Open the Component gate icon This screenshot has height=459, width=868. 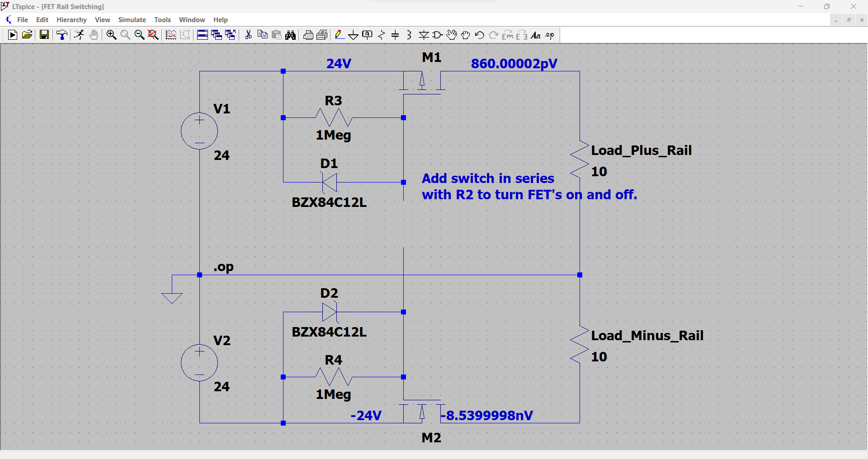tap(438, 35)
